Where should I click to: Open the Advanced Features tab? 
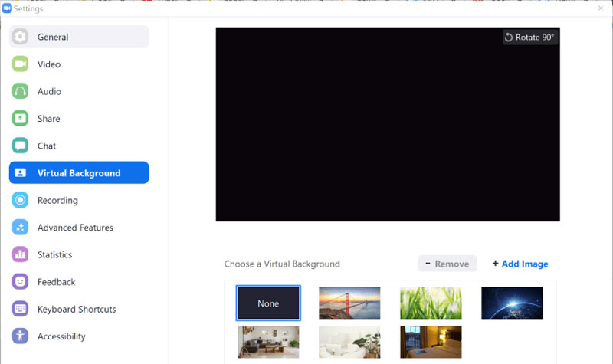click(x=75, y=228)
